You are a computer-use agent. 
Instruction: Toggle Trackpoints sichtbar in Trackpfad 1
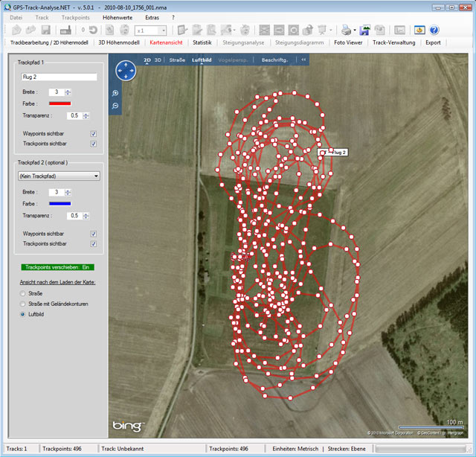[x=94, y=144]
